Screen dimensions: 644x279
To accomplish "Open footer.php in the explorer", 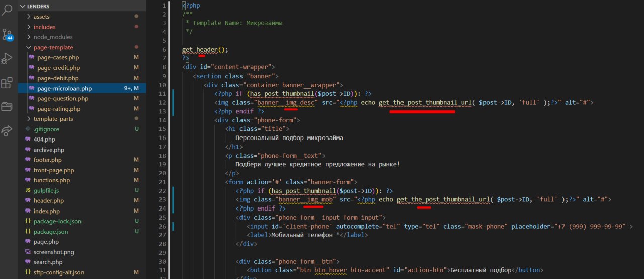I will [x=82, y=160].
